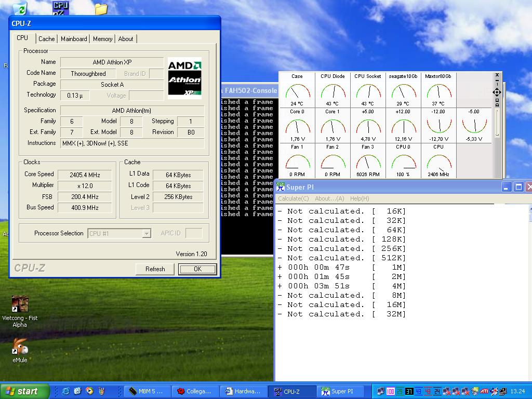This screenshot has width=532, height=399.
Task: Click the blue 43 tray icon
Action: click(x=419, y=391)
